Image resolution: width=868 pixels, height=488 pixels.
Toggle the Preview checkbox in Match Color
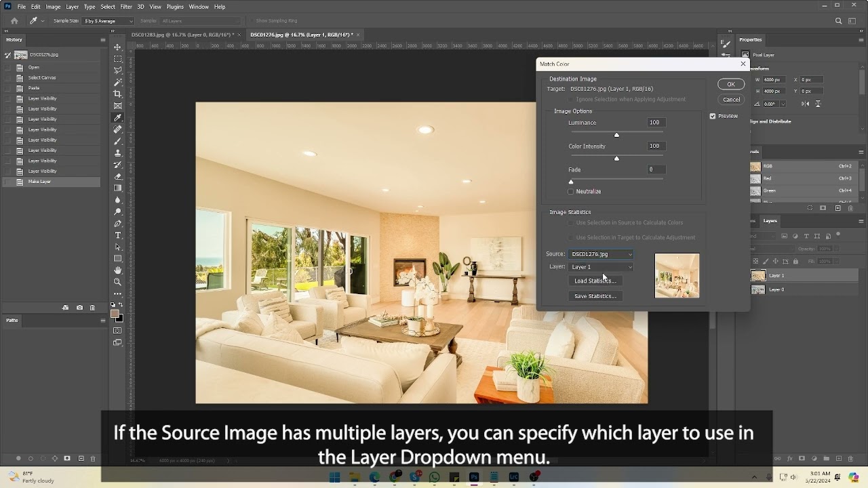pos(713,116)
